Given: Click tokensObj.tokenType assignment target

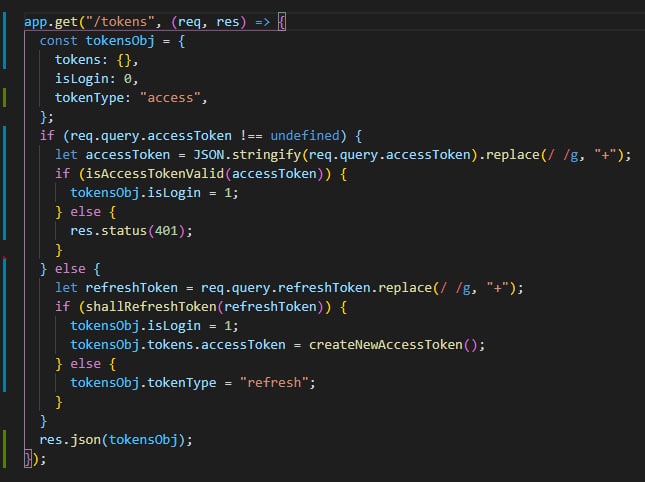Looking at the screenshot, I should 143,382.
